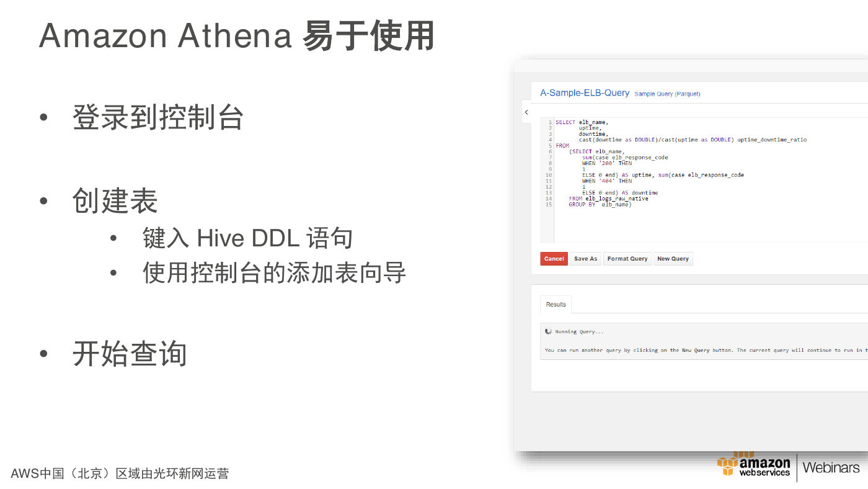Collapse the sidebar with the left chevron
868x489 pixels.
click(x=526, y=112)
